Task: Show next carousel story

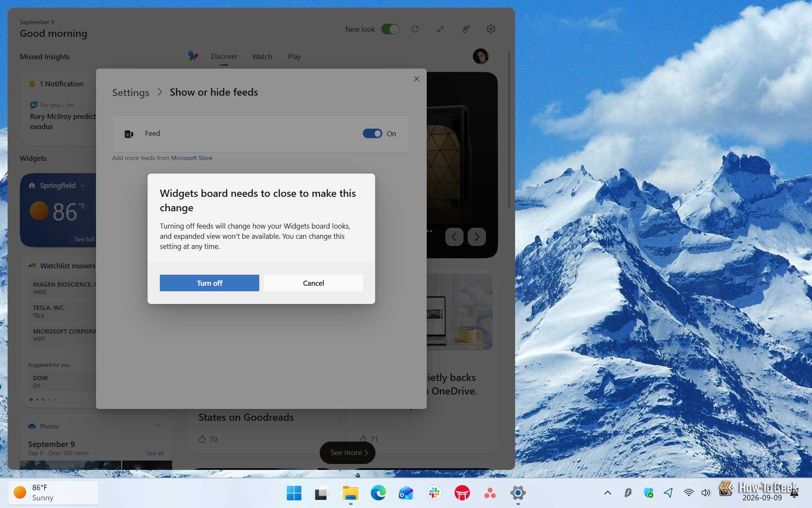Action: click(x=477, y=237)
